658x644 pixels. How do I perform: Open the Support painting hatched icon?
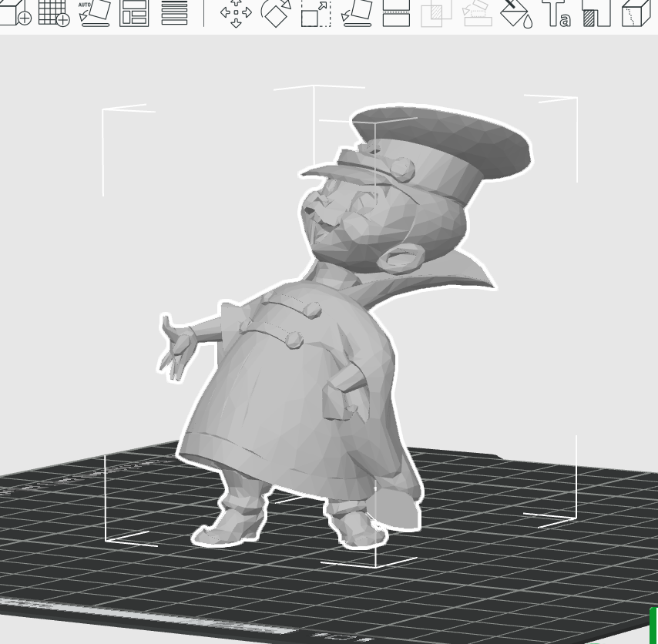point(596,13)
